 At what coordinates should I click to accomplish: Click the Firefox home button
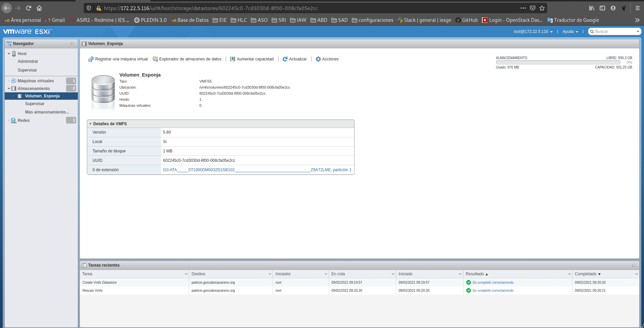click(39, 8)
